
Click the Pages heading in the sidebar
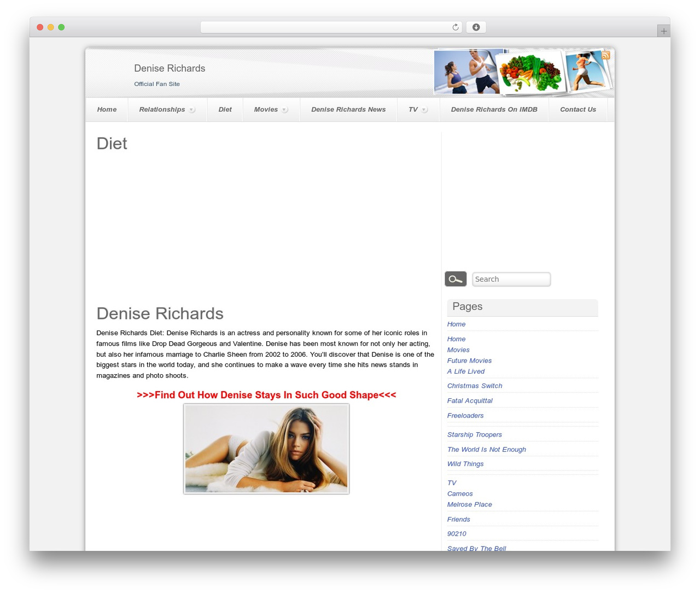point(468,307)
